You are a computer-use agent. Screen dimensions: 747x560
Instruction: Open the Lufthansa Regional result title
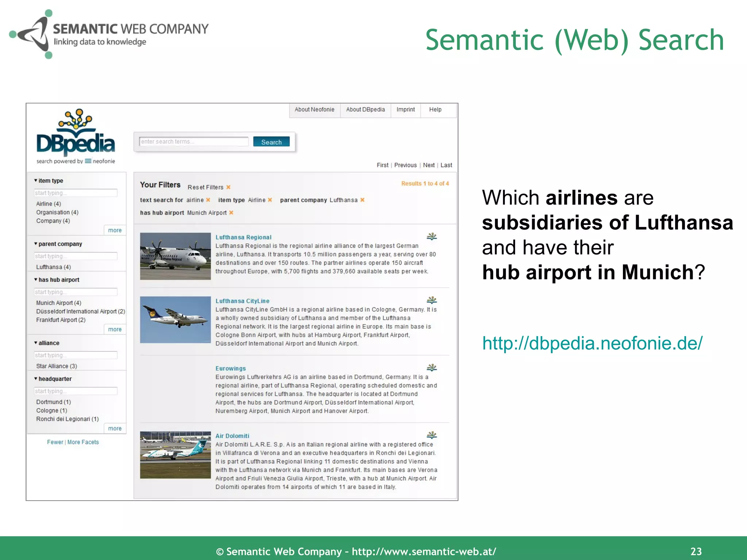(x=243, y=237)
